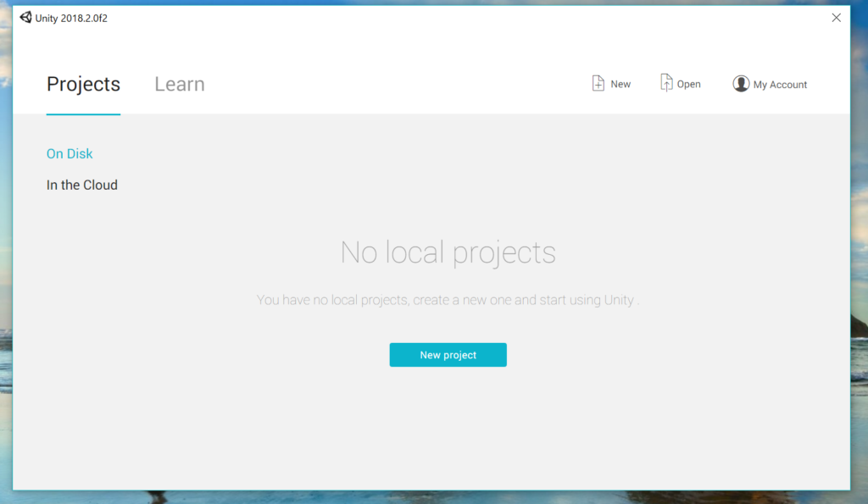This screenshot has width=868, height=504.
Task: Switch to the Learn tab
Action: pos(179,85)
